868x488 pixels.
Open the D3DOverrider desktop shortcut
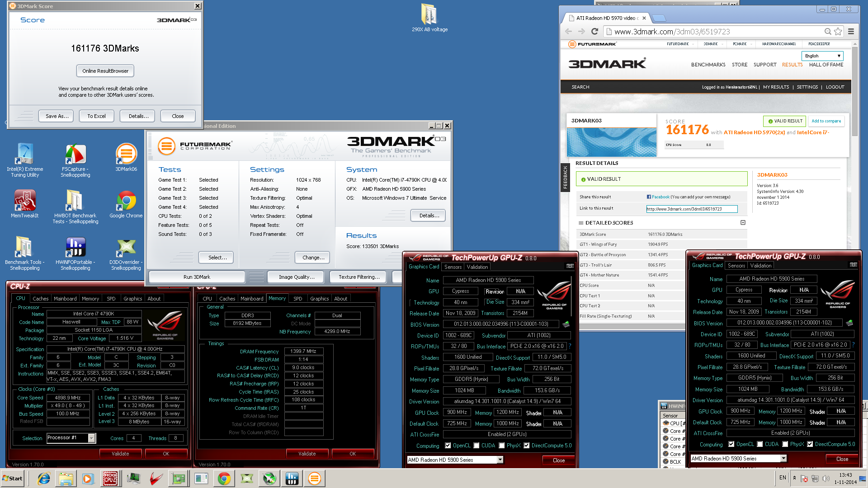[x=126, y=253]
